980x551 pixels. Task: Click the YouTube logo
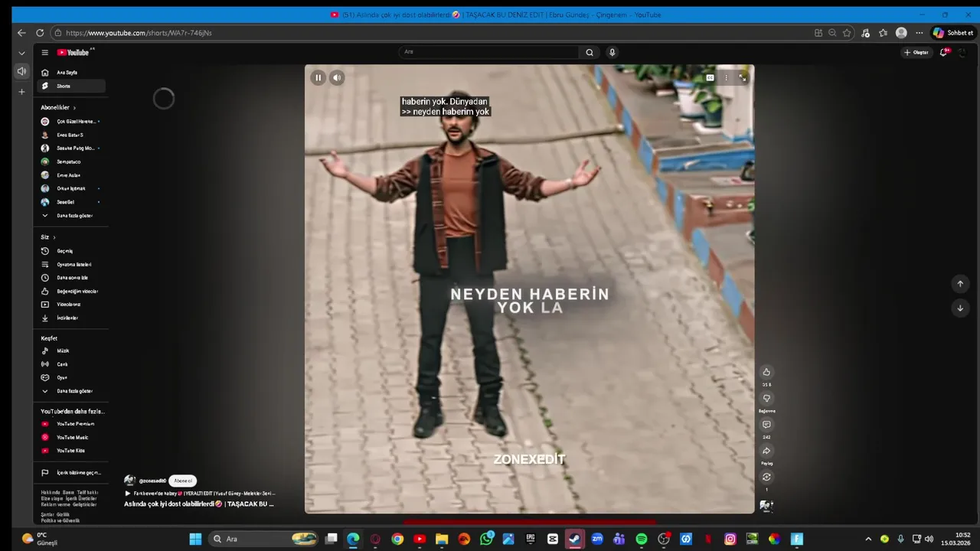pyautogui.click(x=73, y=53)
